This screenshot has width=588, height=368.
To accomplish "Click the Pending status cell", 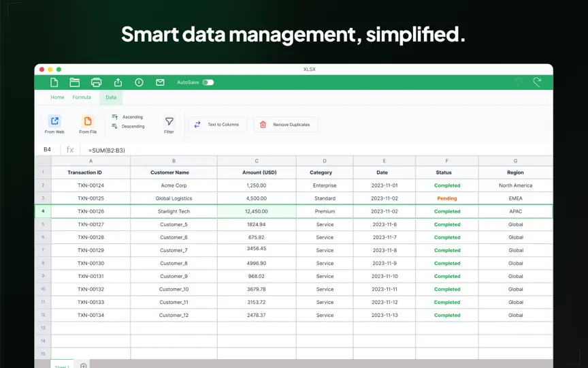I will pyautogui.click(x=446, y=198).
